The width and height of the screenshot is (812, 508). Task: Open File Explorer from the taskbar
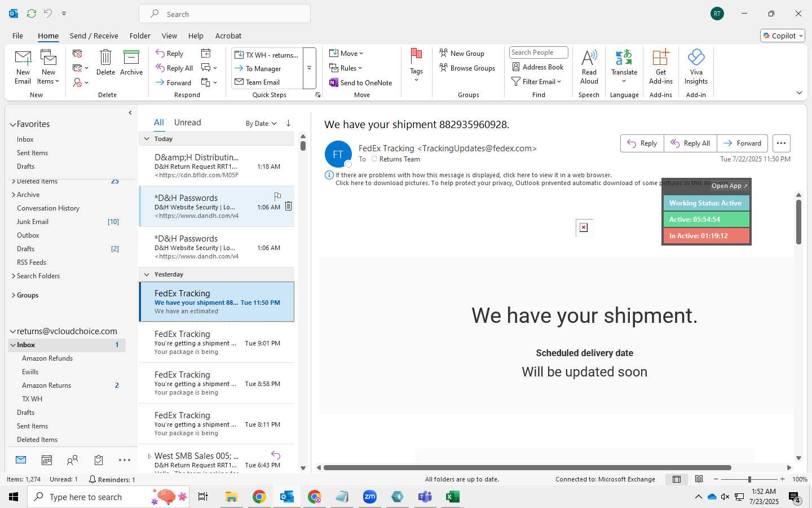click(231, 497)
